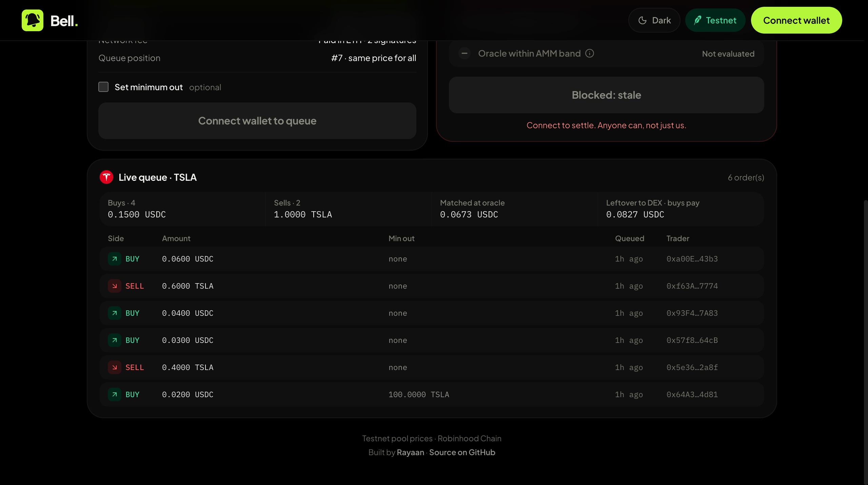Click buy arrow icon for 0.0200 USDC order
Screen dimensions: 868x485
tap(115, 394)
